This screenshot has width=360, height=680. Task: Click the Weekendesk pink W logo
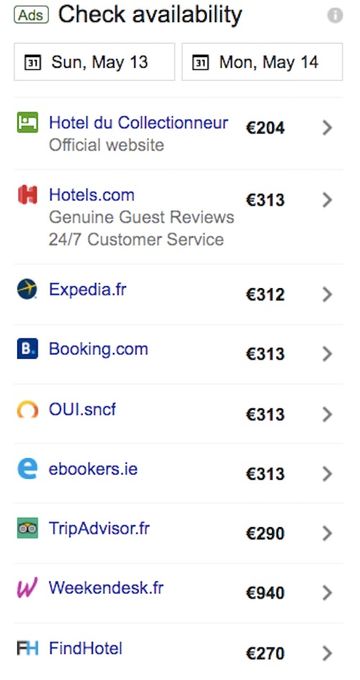click(27, 588)
